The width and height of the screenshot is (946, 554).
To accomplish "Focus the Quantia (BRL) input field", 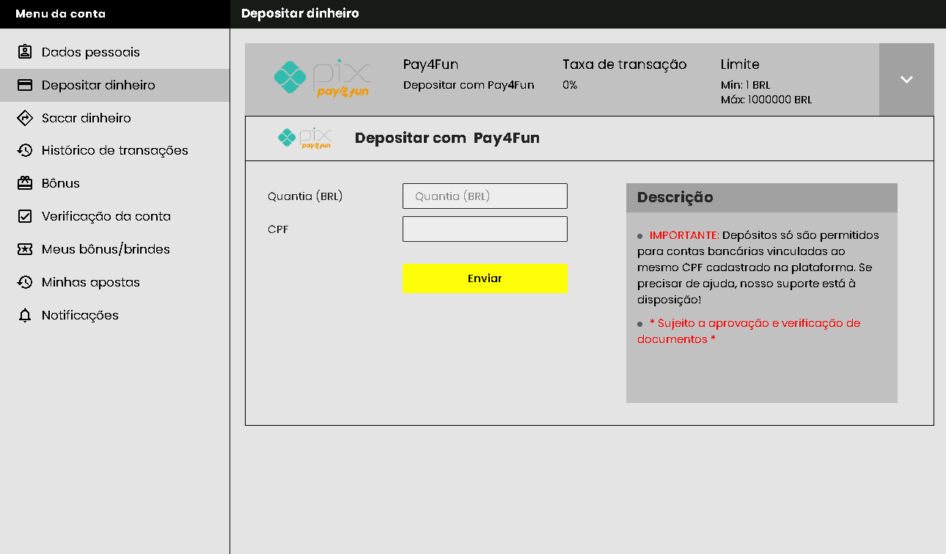I will (x=485, y=196).
